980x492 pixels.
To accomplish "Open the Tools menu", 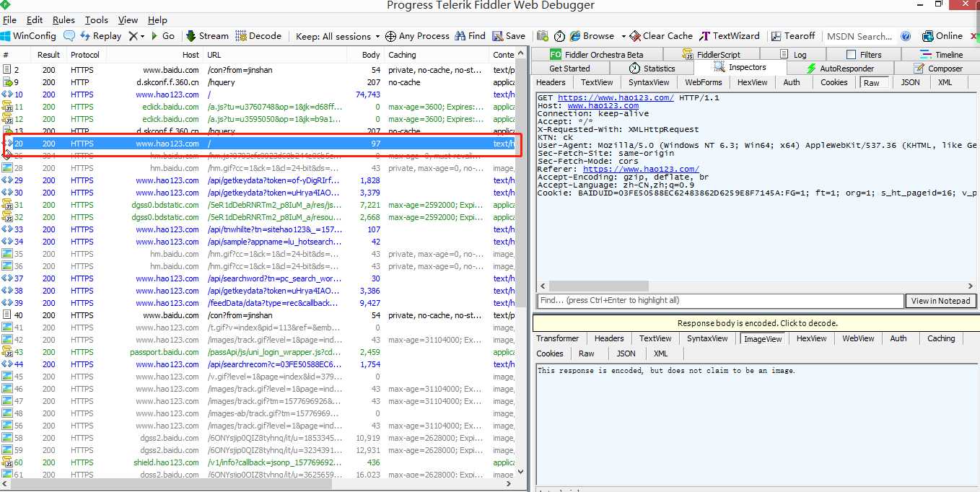I will tap(97, 19).
